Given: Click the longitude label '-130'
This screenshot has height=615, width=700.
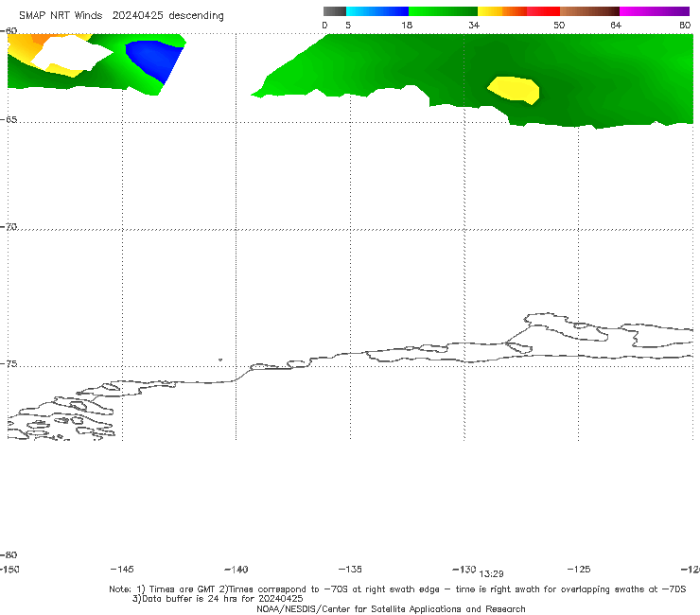Looking at the screenshot, I should [464, 569].
